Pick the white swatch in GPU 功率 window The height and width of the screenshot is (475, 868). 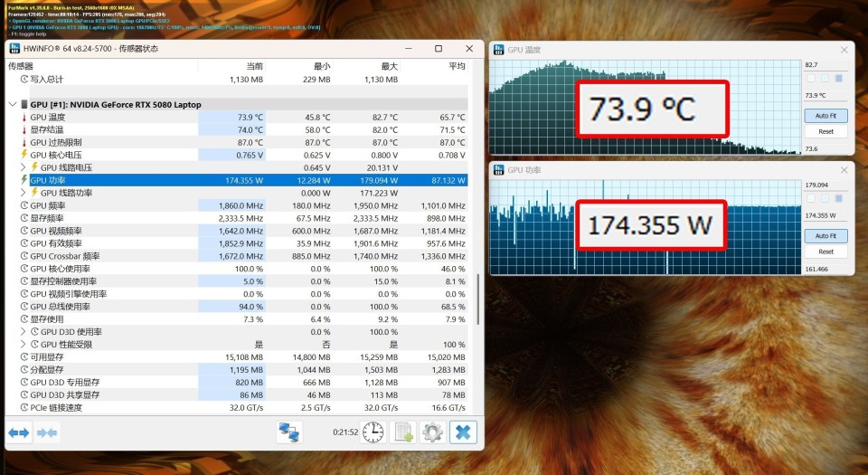click(x=811, y=198)
